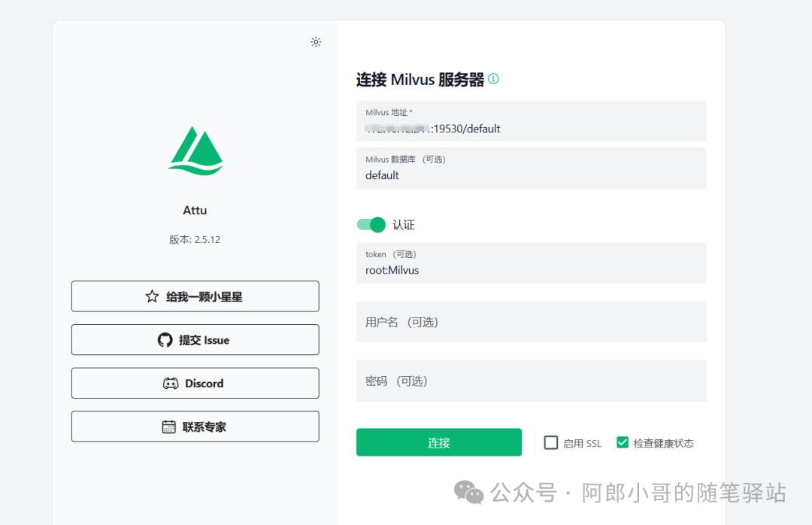Focus the Milvus 地址 address field

point(532,121)
